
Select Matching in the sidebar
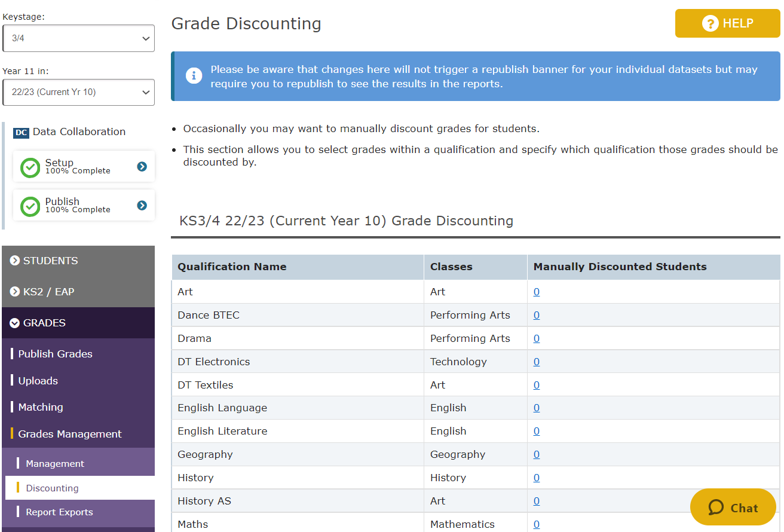point(40,407)
